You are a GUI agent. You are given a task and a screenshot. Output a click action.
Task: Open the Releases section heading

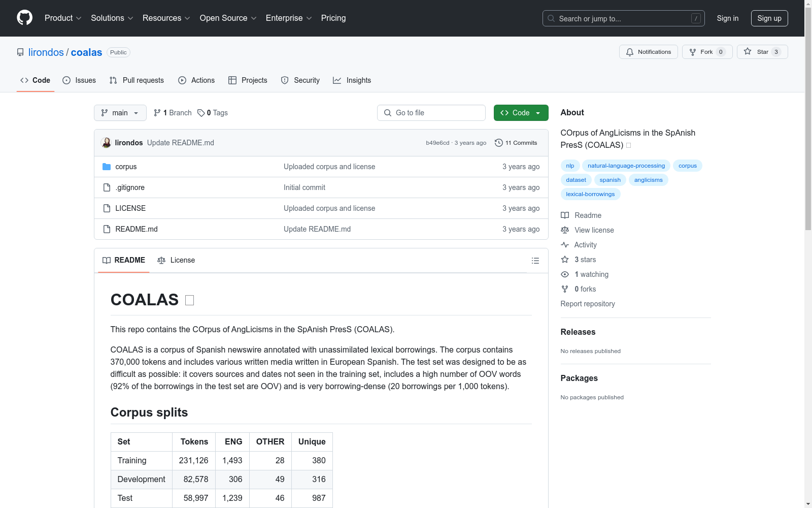point(578,332)
